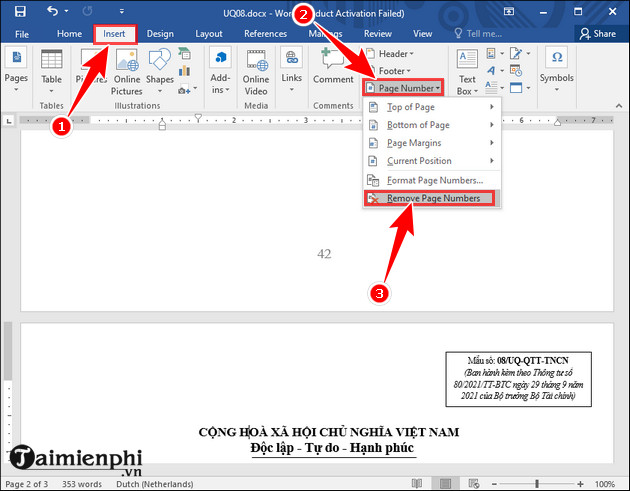The height and width of the screenshot is (491, 630).
Task: Share the document
Action: tap(597, 34)
